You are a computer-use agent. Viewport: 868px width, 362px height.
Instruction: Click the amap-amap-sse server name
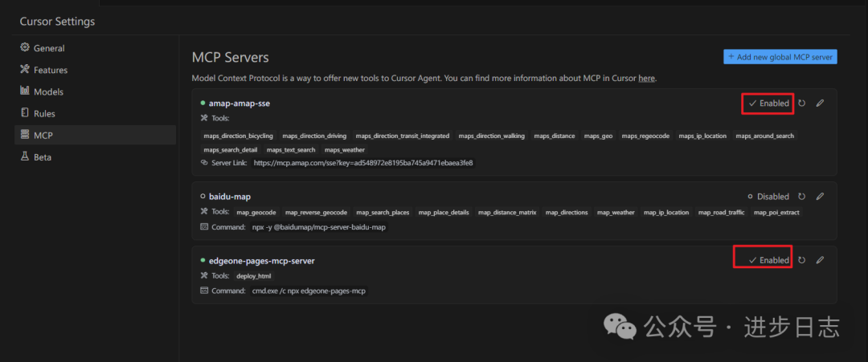tap(240, 104)
